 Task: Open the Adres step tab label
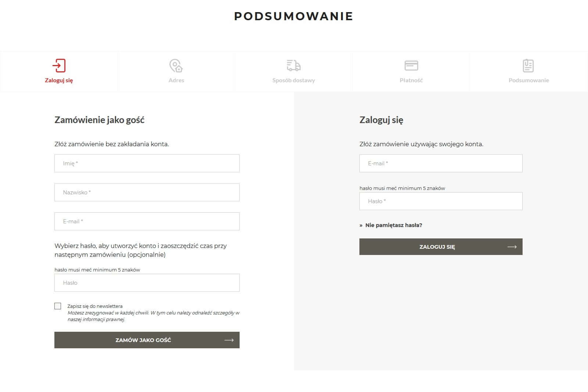176,80
